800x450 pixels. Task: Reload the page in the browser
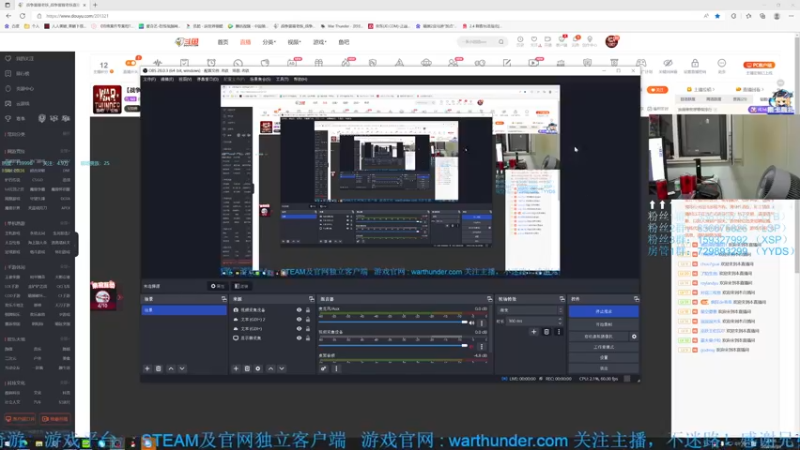(22, 16)
